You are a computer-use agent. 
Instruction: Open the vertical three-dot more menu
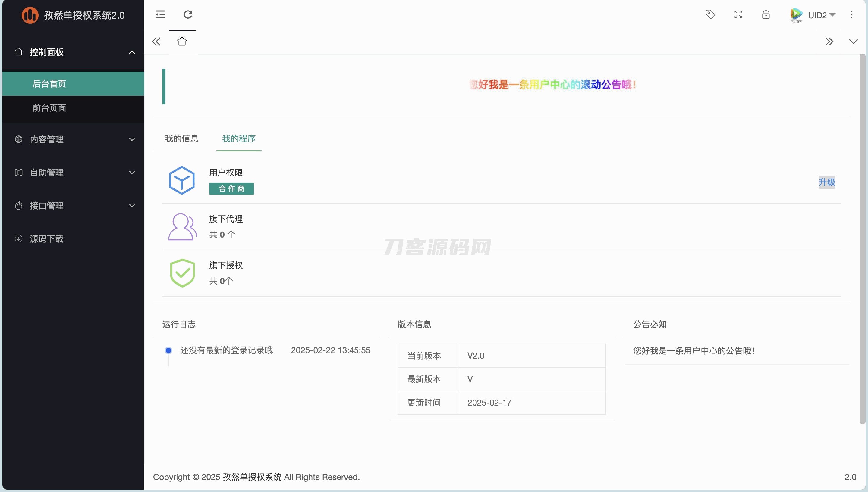[x=851, y=14]
